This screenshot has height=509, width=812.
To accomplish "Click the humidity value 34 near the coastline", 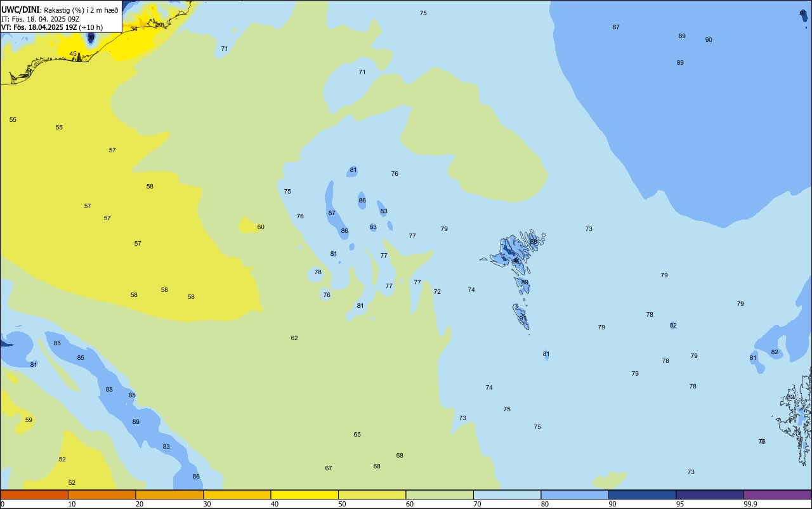I will point(134,29).
